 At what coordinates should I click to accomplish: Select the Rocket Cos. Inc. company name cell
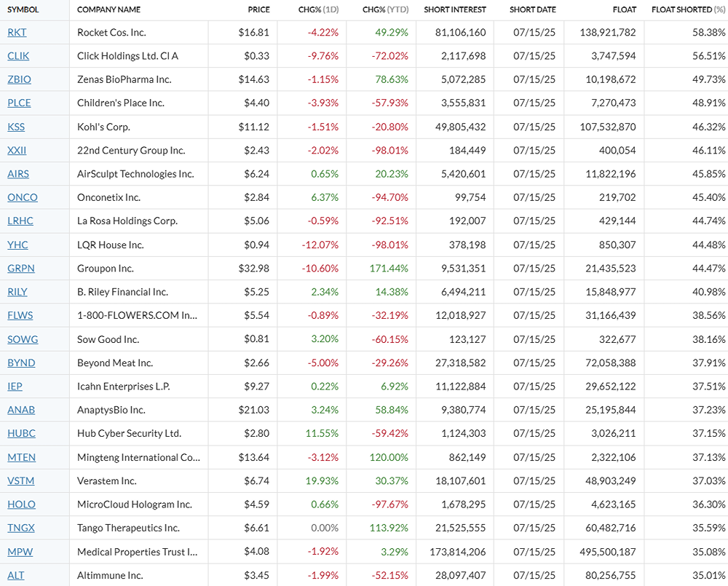[x=111, y=32]
